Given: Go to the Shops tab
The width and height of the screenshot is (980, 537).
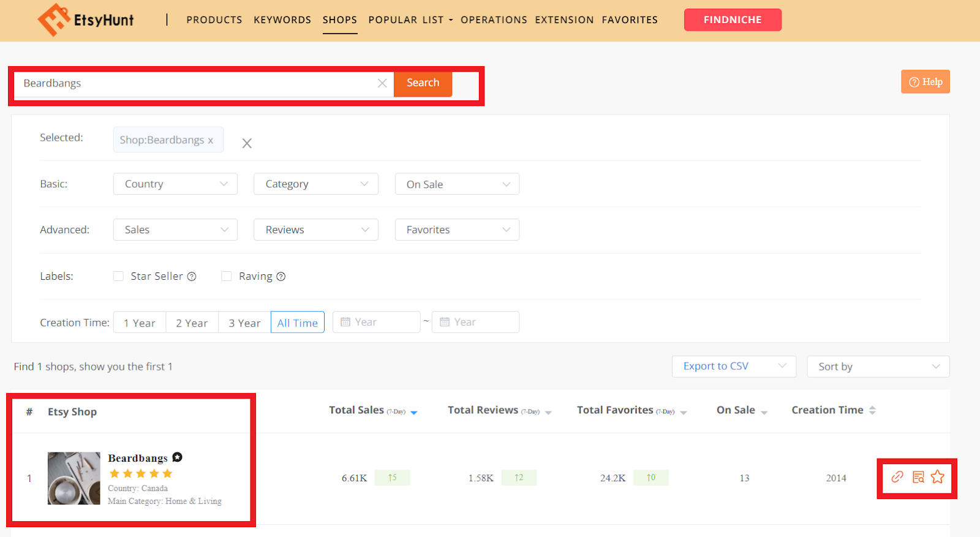Looking at the screenshot, I should [340, 20].
